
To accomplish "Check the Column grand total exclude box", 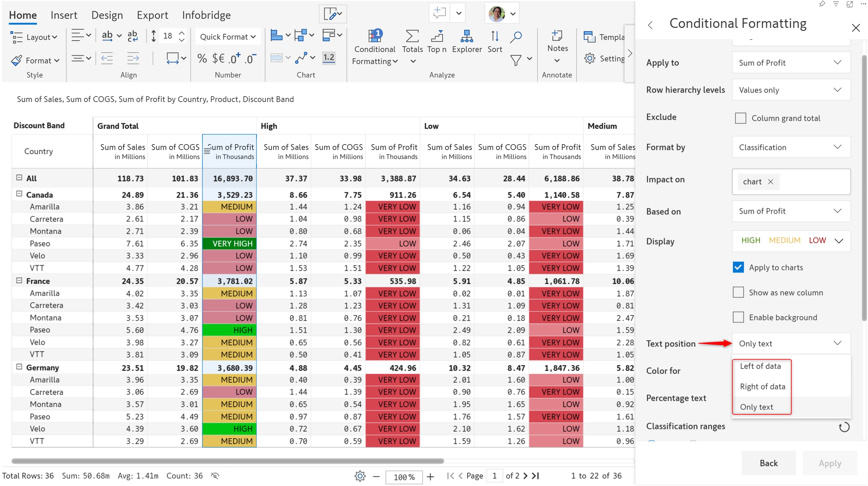I will pyautogui.click(x=740, y=118).
